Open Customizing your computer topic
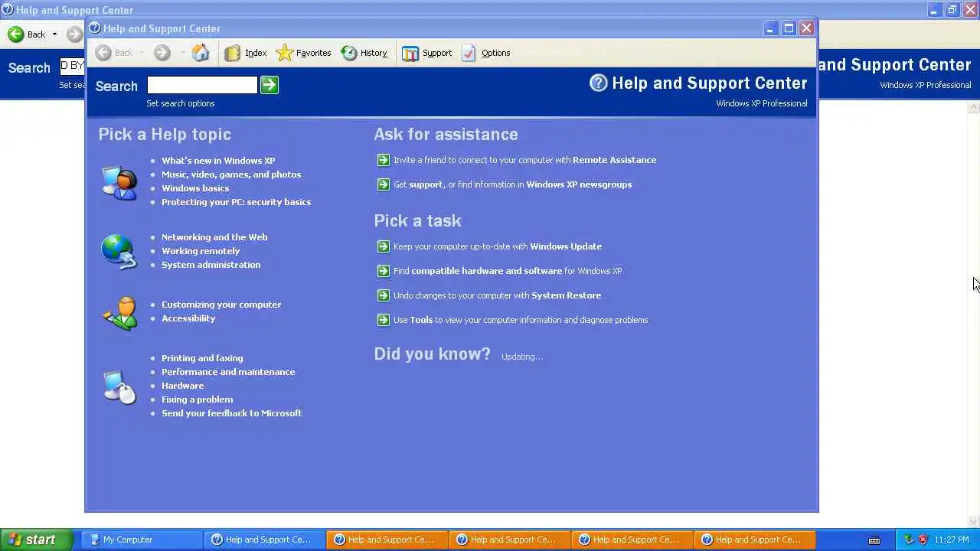Viewport: 980px width, 551px height. 221,305
